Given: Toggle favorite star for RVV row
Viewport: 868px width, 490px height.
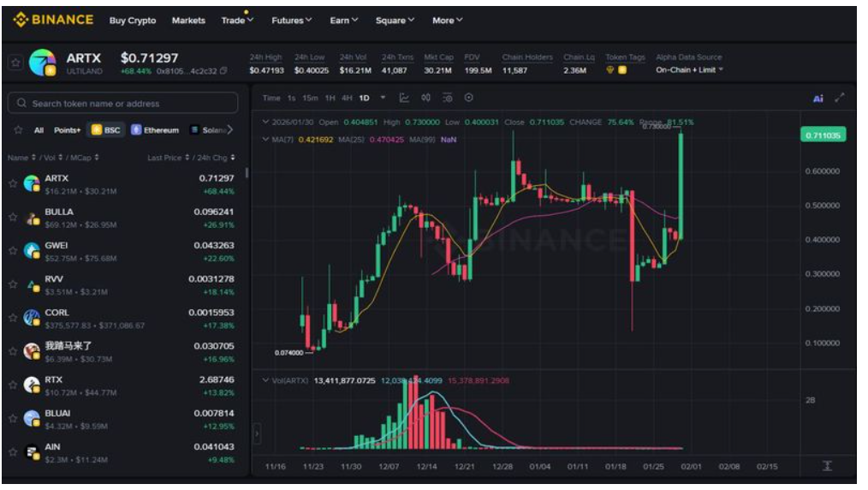Looking at the screenshot, I should tap(13, 284).
